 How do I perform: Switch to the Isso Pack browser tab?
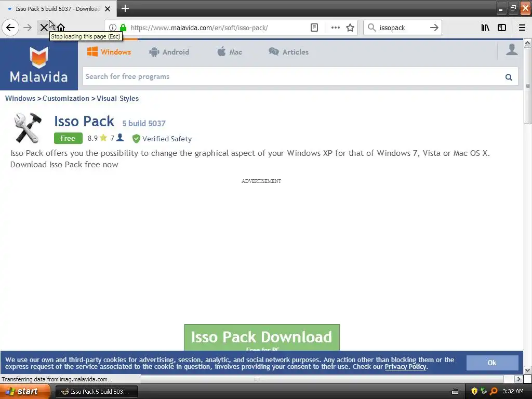(58, 9)
